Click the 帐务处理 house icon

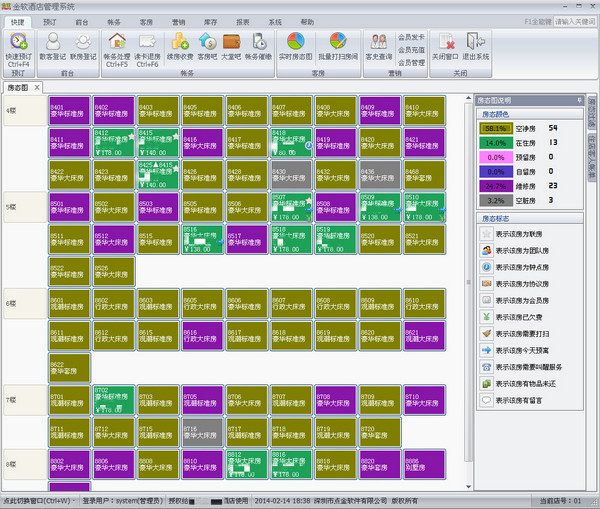pyautogui.click(x=117, y=44)
